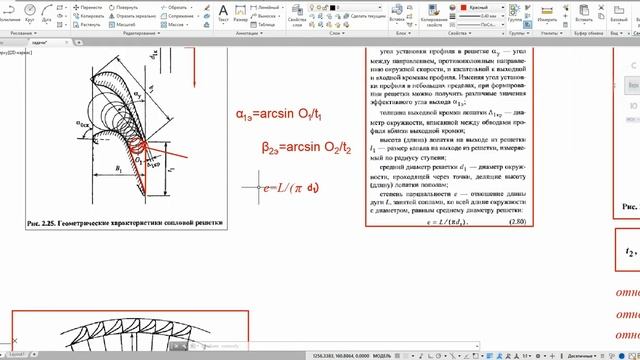Click the Group (Группа) icon

tap(515, 12)
